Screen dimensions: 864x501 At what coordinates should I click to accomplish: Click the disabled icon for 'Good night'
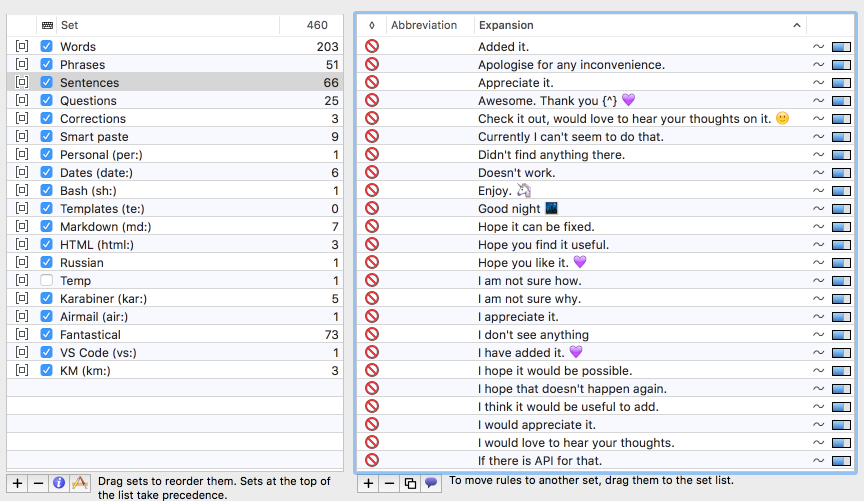coord(372,208)
